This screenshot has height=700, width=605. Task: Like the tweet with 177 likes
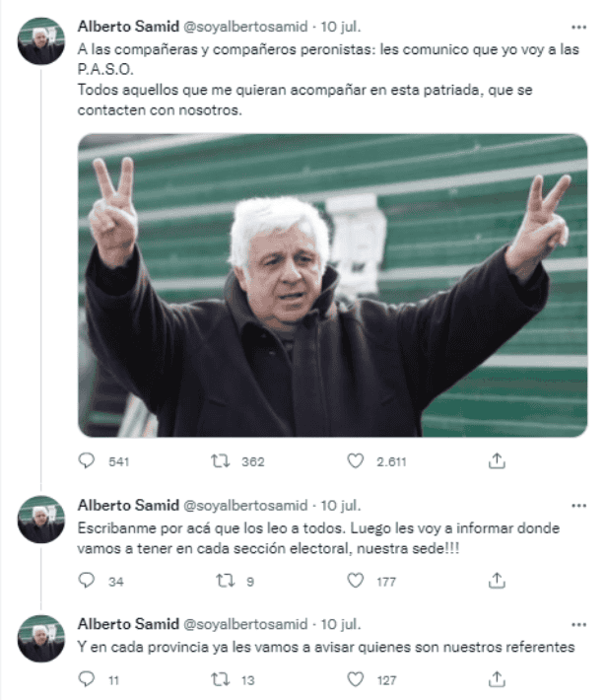356,581
